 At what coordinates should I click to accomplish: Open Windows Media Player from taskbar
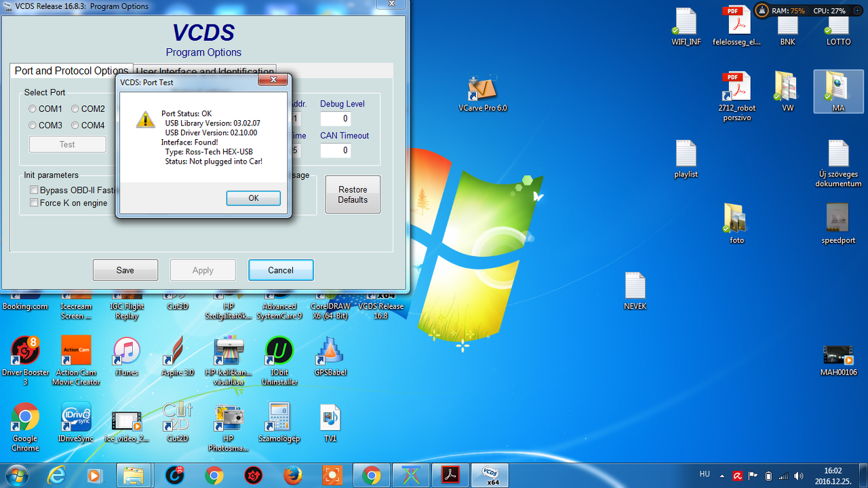(x=94, y=475)
